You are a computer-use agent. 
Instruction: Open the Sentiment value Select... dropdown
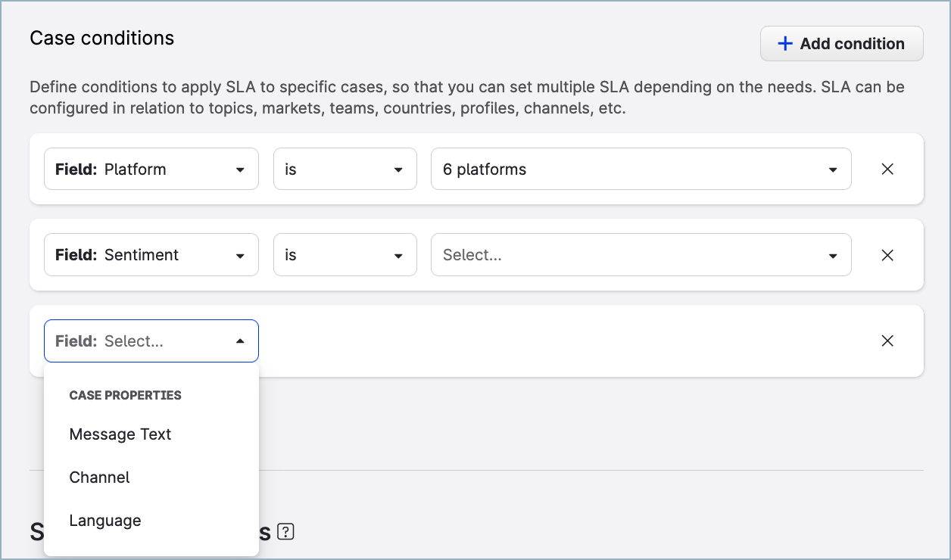(x=640, y=255)
